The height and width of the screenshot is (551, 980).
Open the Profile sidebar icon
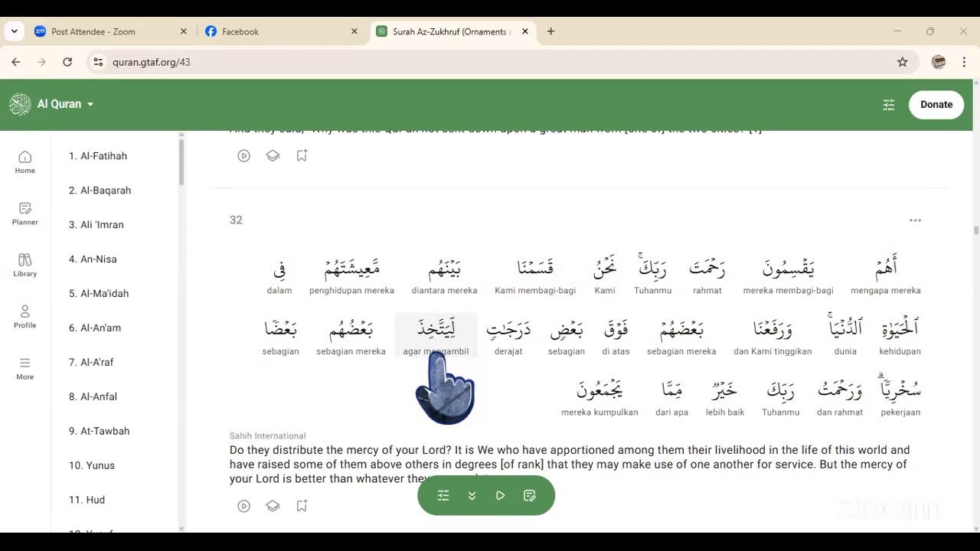click(24, 311)
